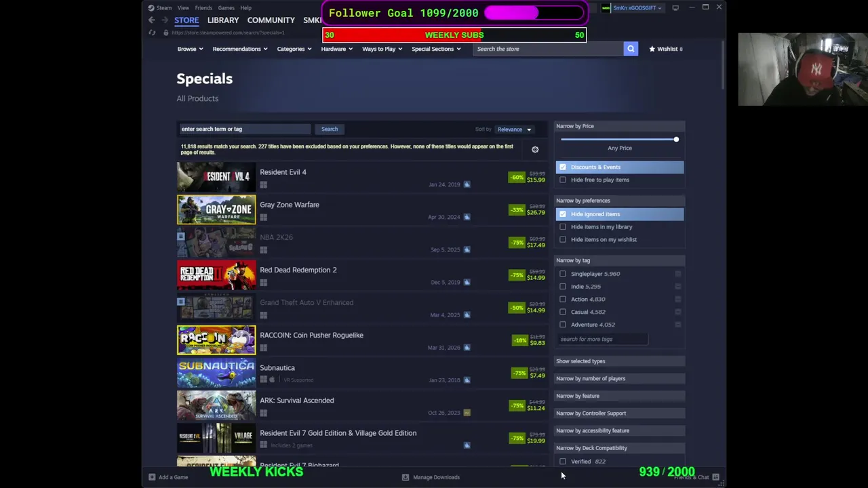
Task: Expand Narrow by Controller Support
Action: point(620,413)
